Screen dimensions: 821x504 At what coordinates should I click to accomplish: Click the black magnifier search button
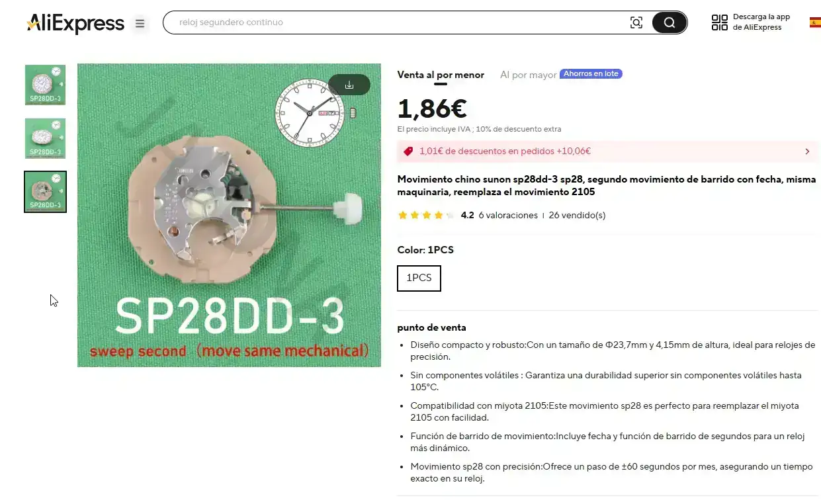tap(669, 22)
